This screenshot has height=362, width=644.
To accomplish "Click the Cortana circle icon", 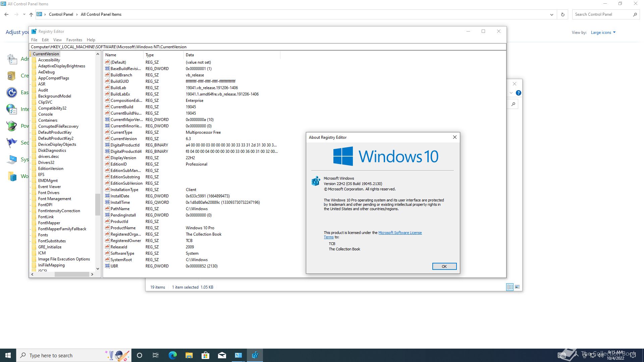I will (x=140, y=355).
